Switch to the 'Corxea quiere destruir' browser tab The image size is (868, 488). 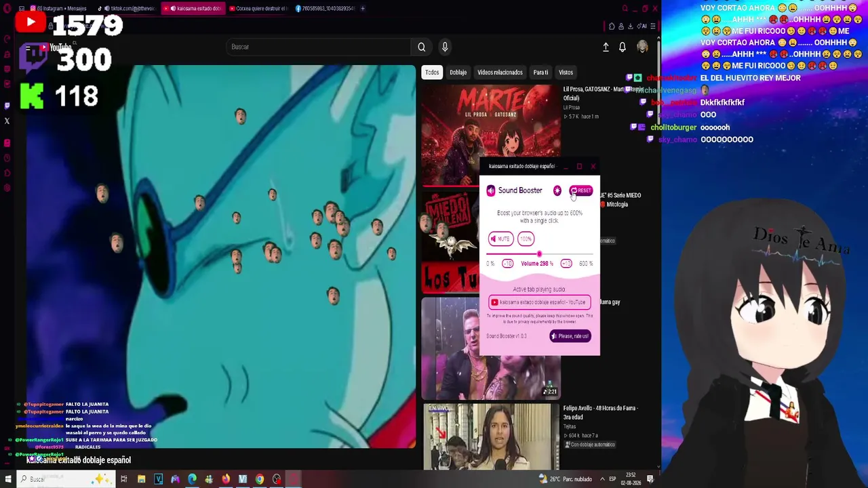point(258,8)
